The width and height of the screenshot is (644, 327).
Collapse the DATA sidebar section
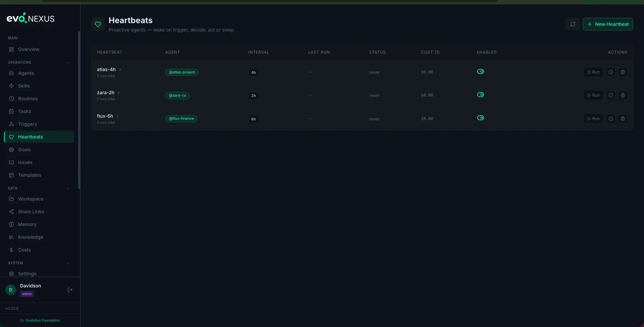point(68,188)
